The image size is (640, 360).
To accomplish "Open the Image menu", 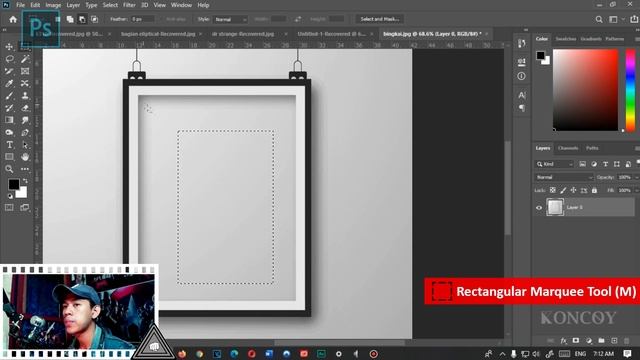I will (53, 5).
